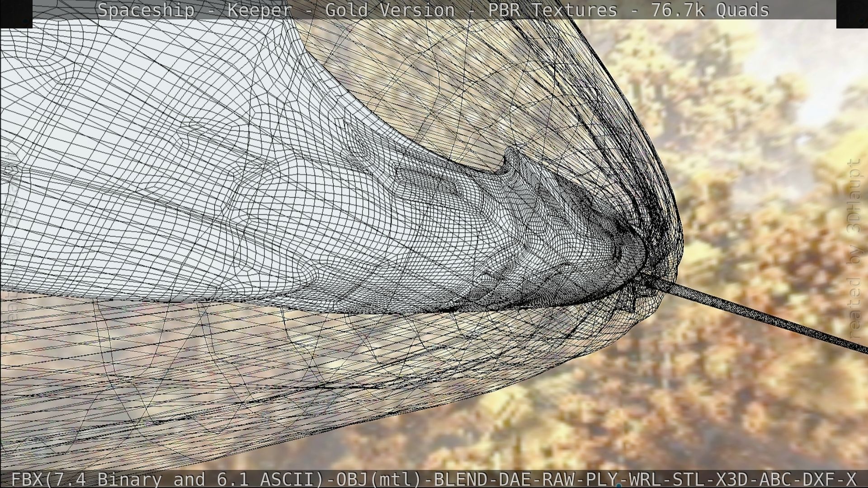Select the BLEND format label
This screenshot has width=868, height=488.
(461, 479)
